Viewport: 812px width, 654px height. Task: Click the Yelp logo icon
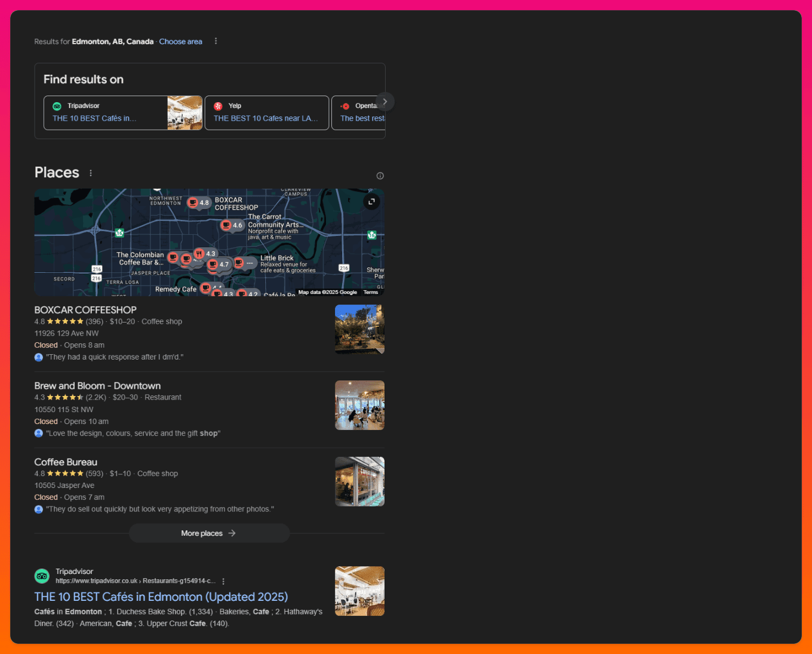[218, 106]
